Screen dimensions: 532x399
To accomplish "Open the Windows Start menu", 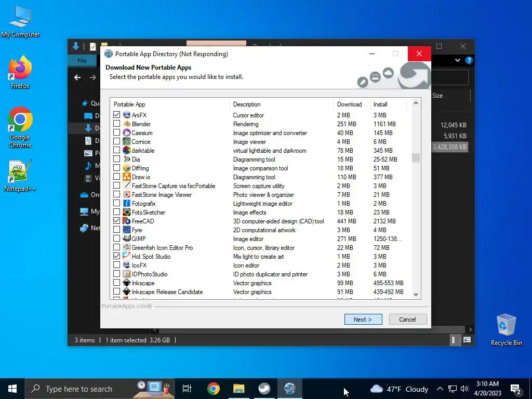I will pyautogui.click(x=12, y=389).
